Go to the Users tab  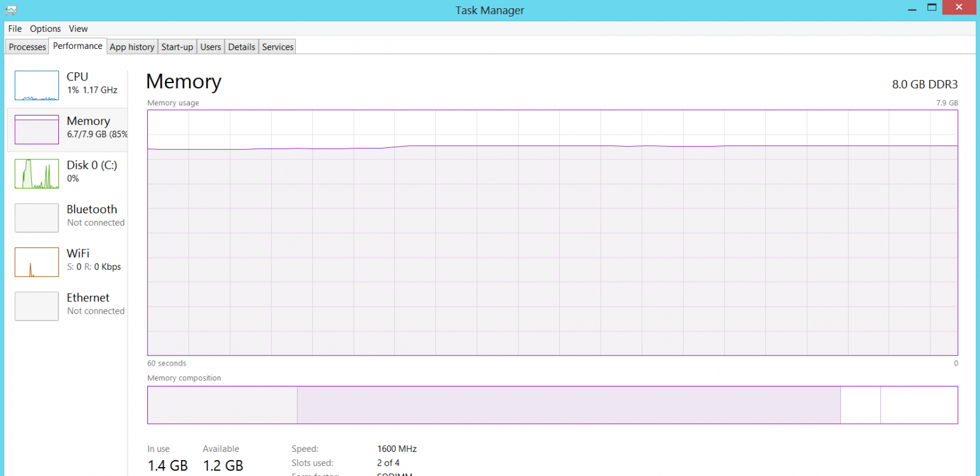211,47
